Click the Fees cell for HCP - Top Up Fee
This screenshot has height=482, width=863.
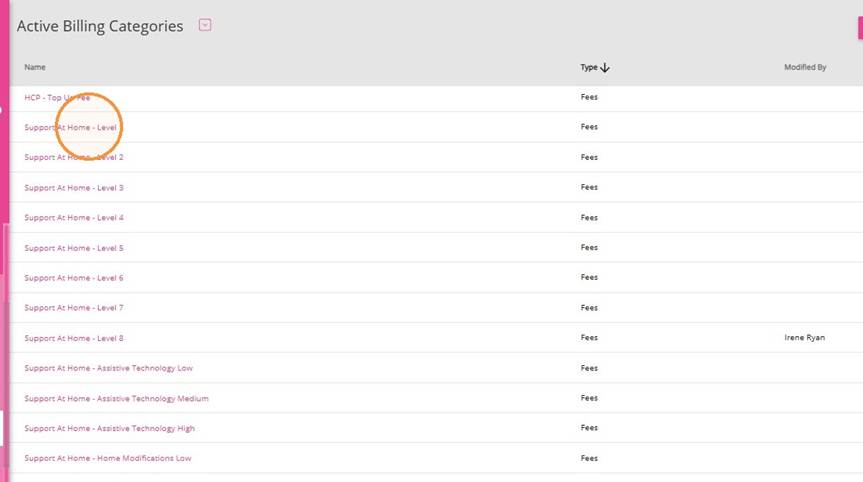pyautogui.click(x=589, y=97)
